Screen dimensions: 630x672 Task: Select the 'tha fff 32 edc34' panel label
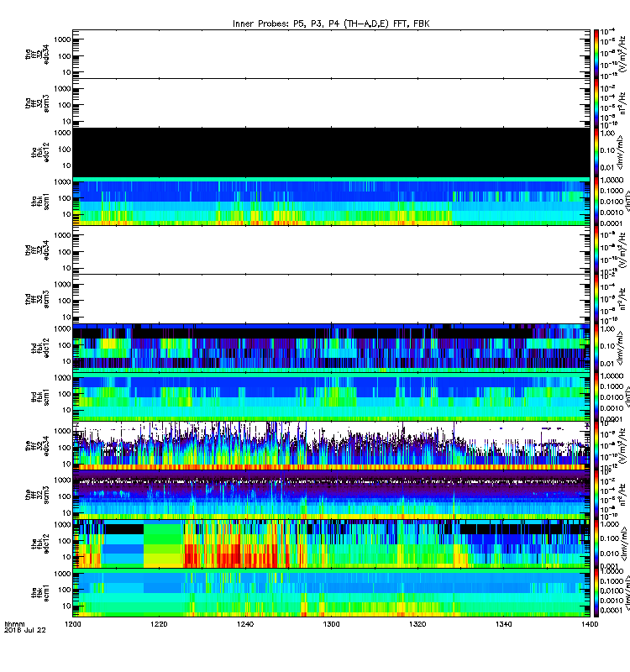(37, 54)
